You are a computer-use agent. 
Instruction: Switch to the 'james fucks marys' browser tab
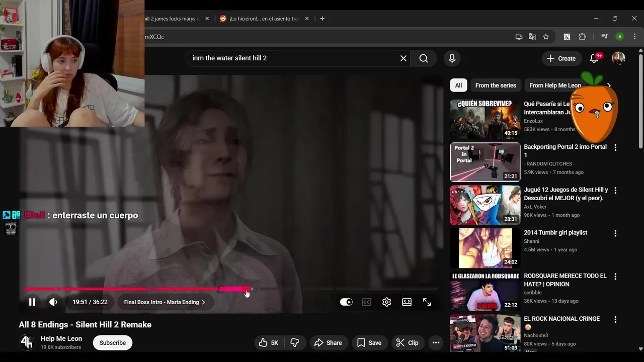(171, 19)
